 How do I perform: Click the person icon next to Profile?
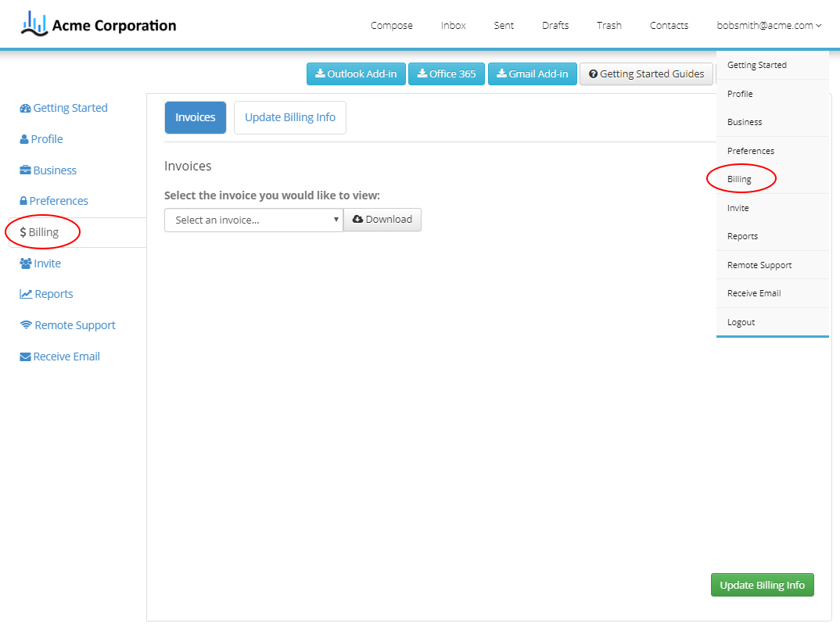pos(24,140)
